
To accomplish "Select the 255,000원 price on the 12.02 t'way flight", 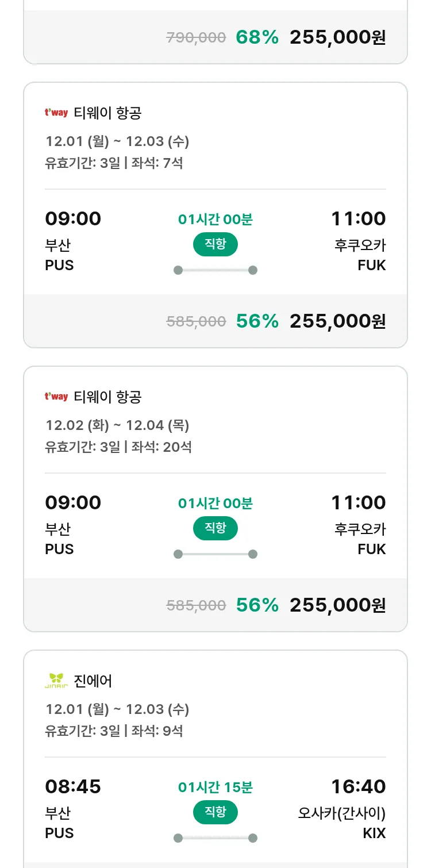I will point(337,605).
